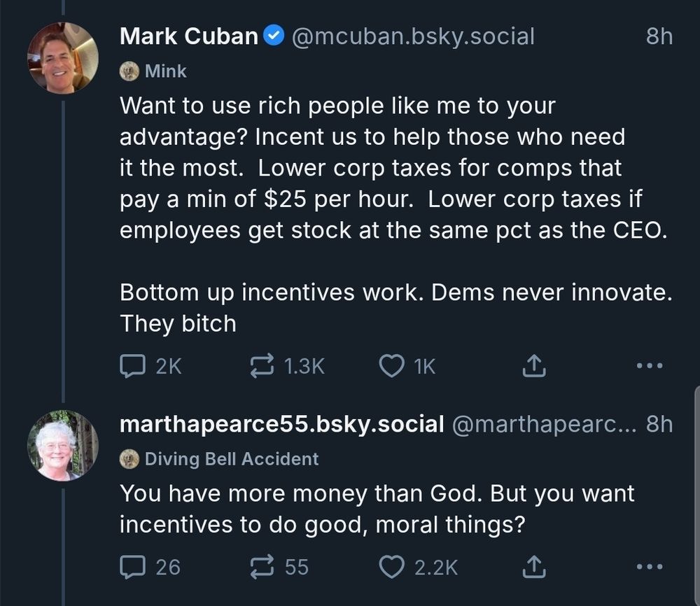The height and width of the screenshot is (606, 700).
Task: Open more options on Mark Cuban's post
Action: (x=650, y=366)
